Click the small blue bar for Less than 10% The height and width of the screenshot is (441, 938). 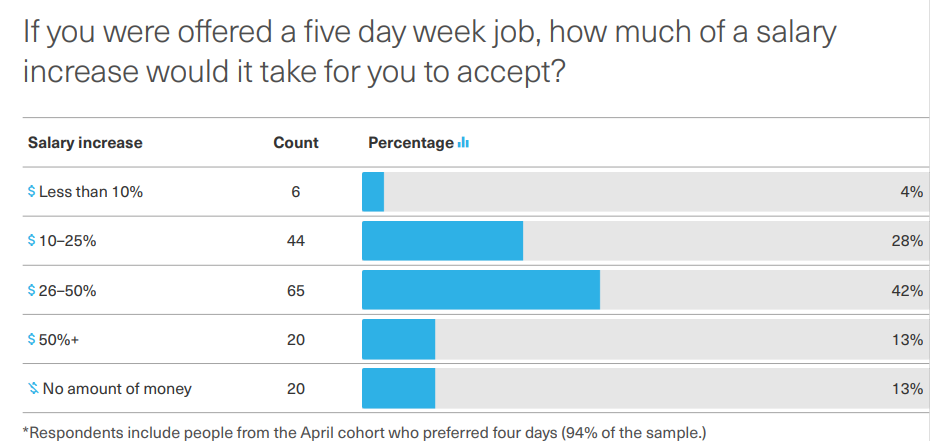[x=373, y=191]
